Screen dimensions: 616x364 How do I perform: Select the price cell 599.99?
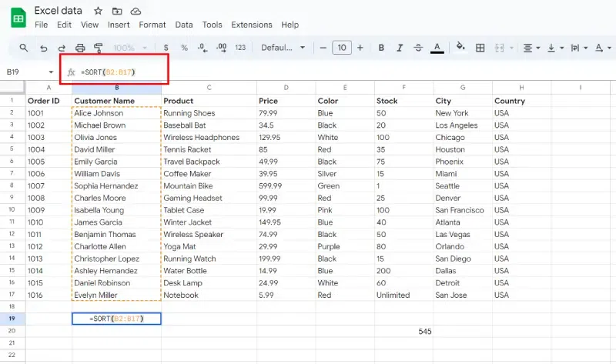click(286, 185)
